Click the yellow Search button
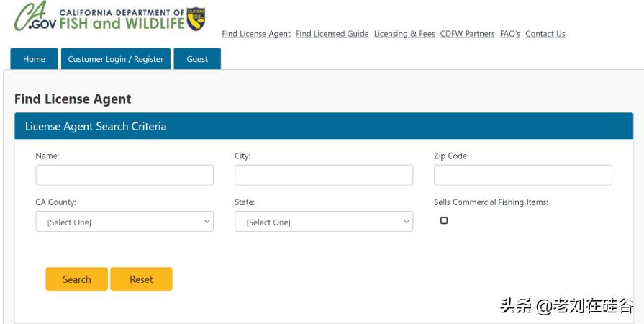 (x=77, y=279)
